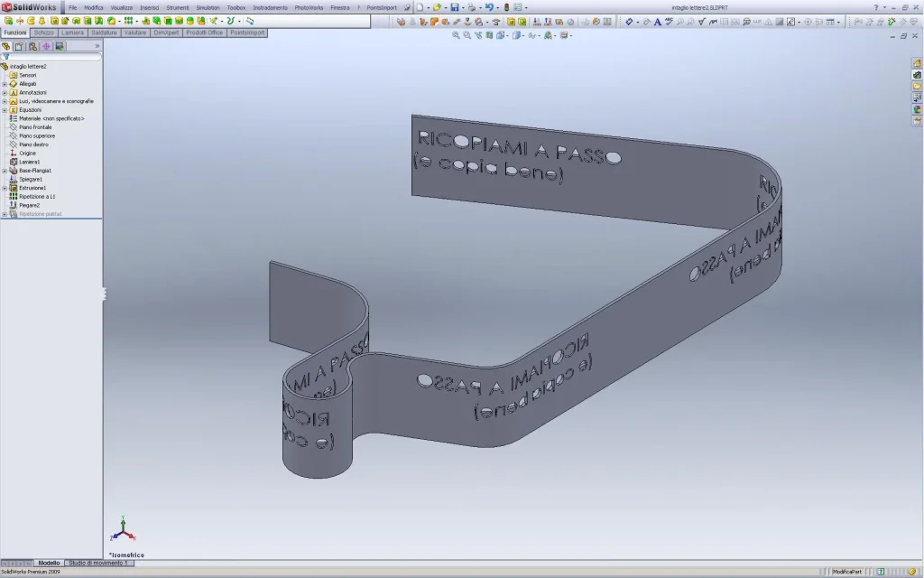The width and height of the screenshot is (924, 578).
Task: Click the File Explorer folder icon in task pane
Action: point(917,86)
